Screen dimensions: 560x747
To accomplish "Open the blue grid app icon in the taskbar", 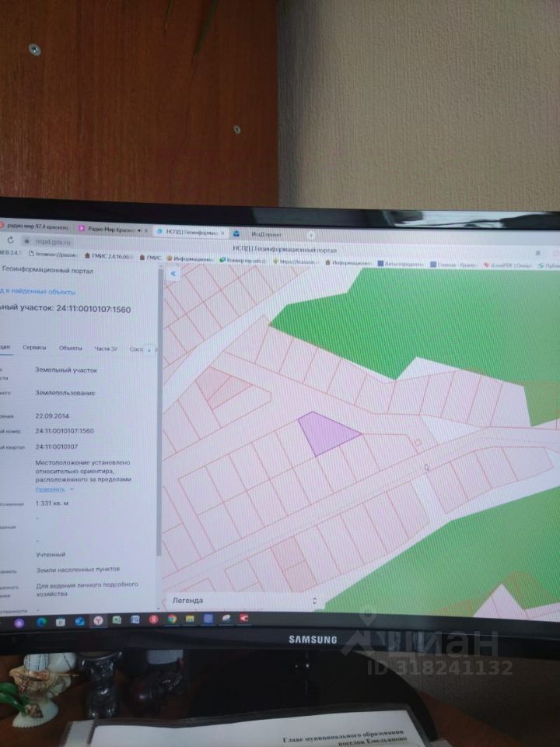I will tap(208, 619).
